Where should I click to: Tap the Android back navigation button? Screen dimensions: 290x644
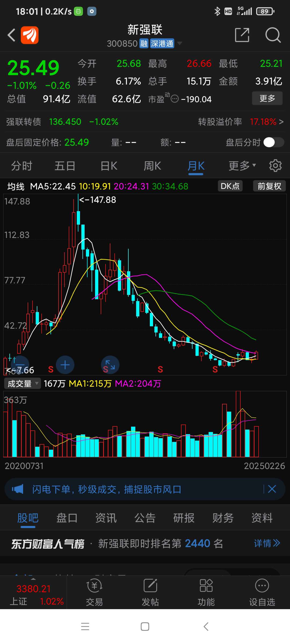[x=206, y=627]
